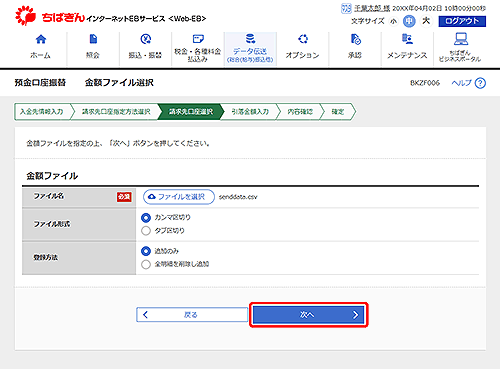Viewport: 500px width, 369px height.
Task: Click the 次へ next button
Action: (x=309, y=315)
